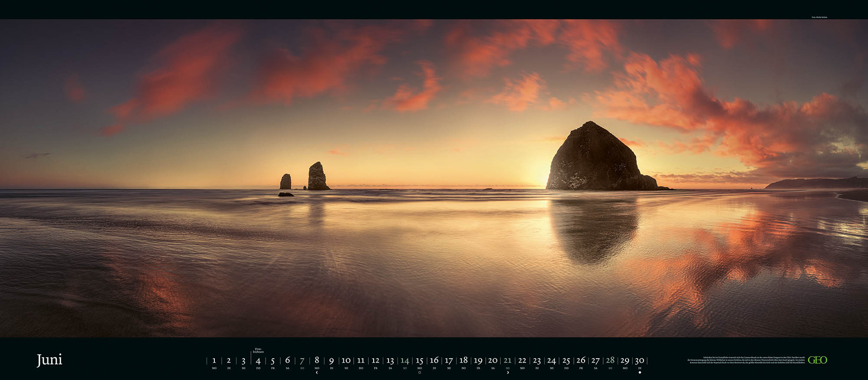Click the green GEO logo
The width and height of the screenshot is (868, 380).
click(817, 360)
